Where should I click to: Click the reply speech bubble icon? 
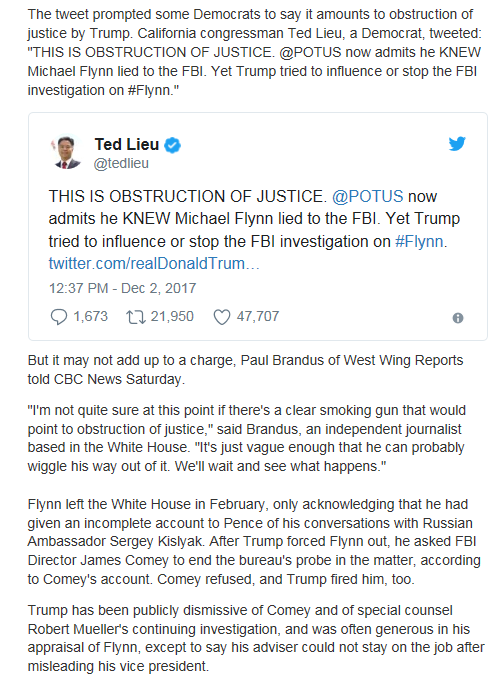click(59, 317)
